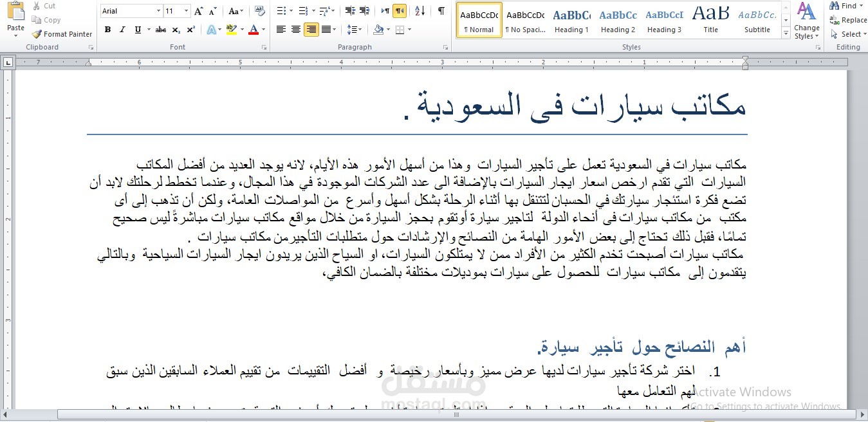
Task: Apply the Heading 3 style
Action: pyautogui.click(x=664, y=20)
